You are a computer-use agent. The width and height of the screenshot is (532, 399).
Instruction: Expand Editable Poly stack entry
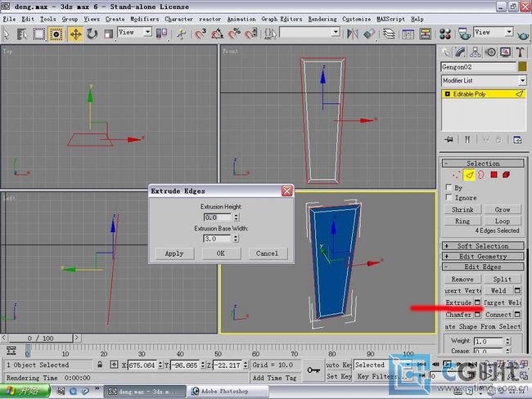pos(447,94)
